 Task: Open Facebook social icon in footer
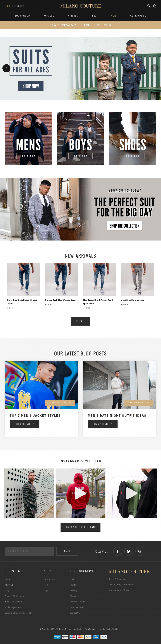118,551
